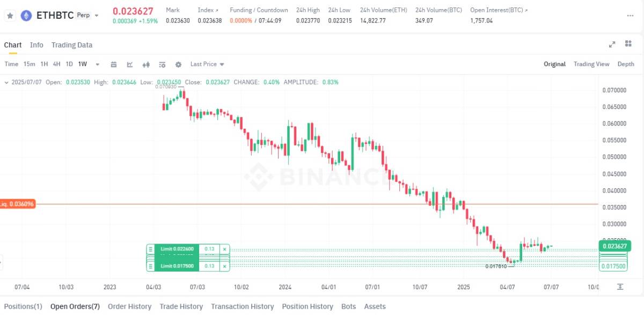This screenshot has height=315, width=644.
Task: Open the Open Orders(7) tab
Action: [x=75, y=306]
